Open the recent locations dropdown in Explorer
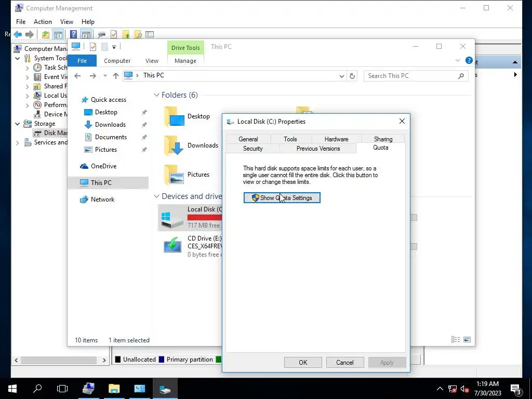Screen dimensions: 532x399 [105, 76]
